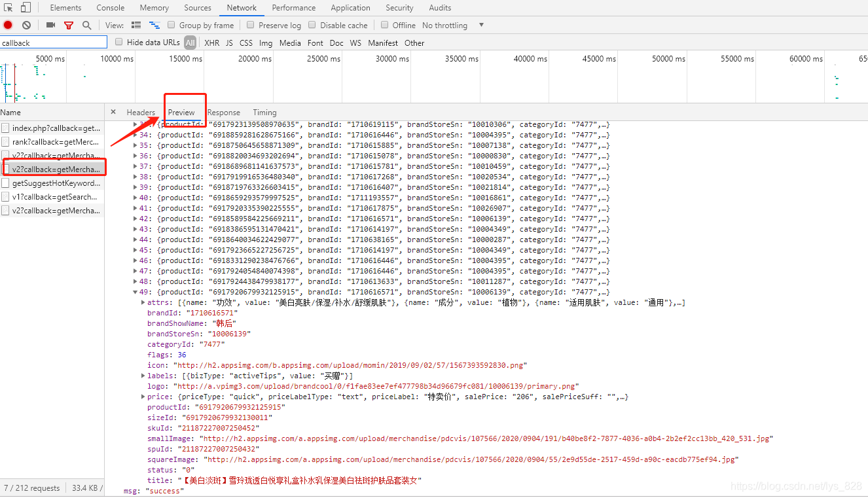Screen dimensions: 868x498
Task: Expand array item 40
Action: click(136, 198)
